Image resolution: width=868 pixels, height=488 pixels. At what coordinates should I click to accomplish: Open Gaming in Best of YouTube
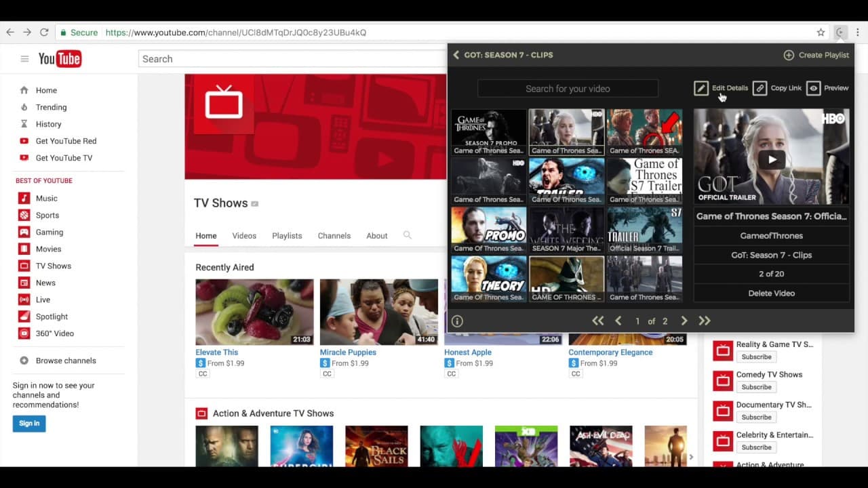pos(49,232)
